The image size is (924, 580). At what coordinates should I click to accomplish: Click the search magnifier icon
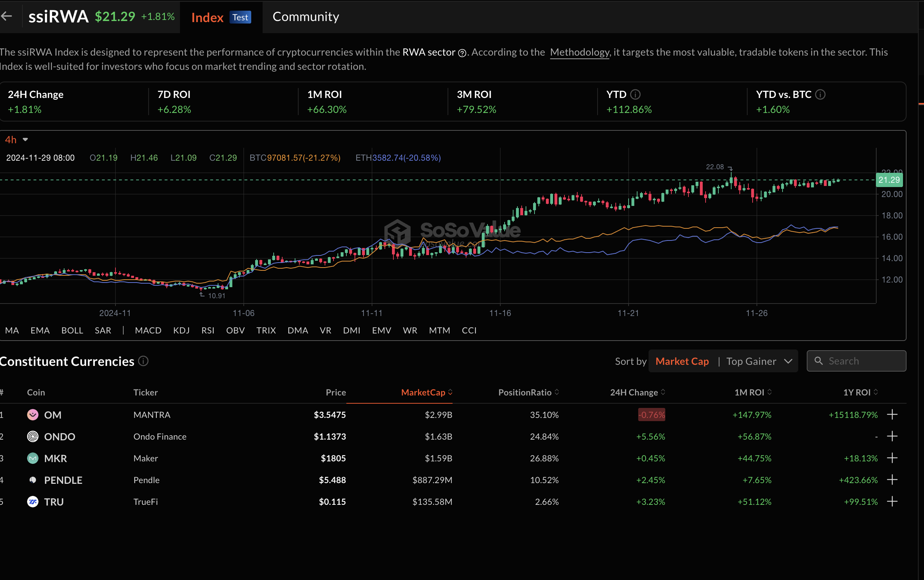pyautogui.click(x=819, y=361)
